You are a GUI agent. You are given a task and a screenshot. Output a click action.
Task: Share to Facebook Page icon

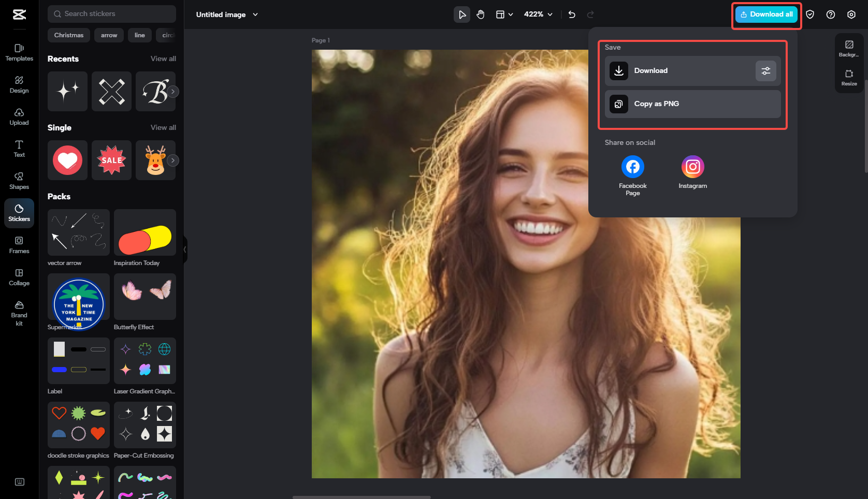(x=632, y=167)
